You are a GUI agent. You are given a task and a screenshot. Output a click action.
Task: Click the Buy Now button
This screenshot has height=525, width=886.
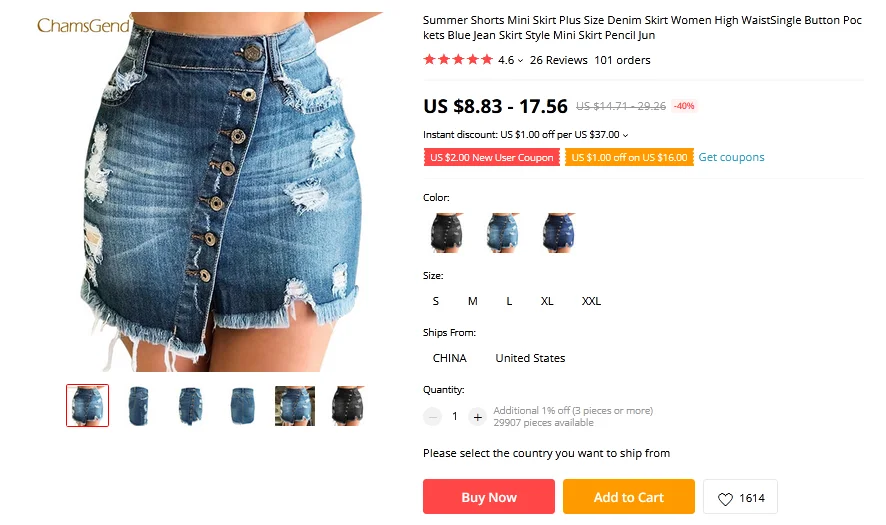[x=489, y=497]
